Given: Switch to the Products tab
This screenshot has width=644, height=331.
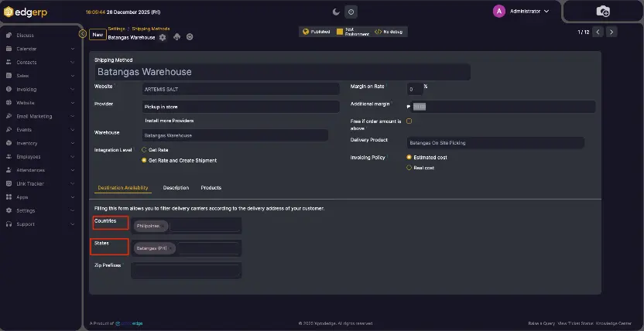Looking at the screenshot, I should [x=211, y=188].
